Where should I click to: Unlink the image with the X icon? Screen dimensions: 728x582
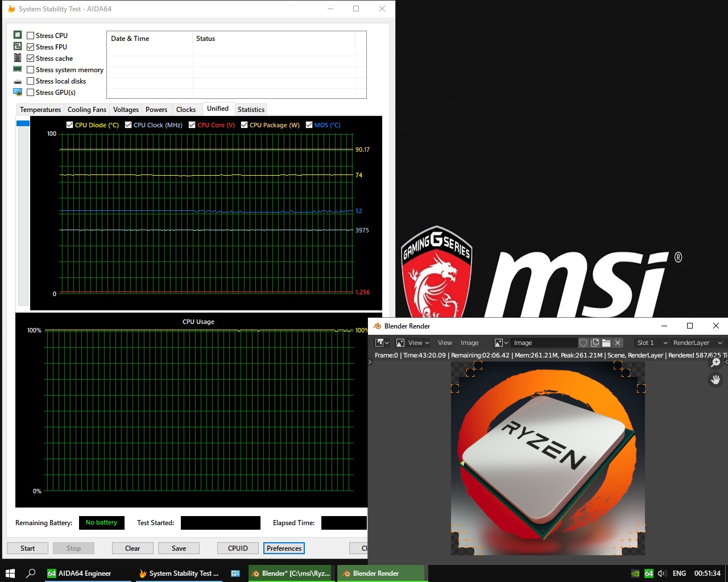(x=618, y=343)
